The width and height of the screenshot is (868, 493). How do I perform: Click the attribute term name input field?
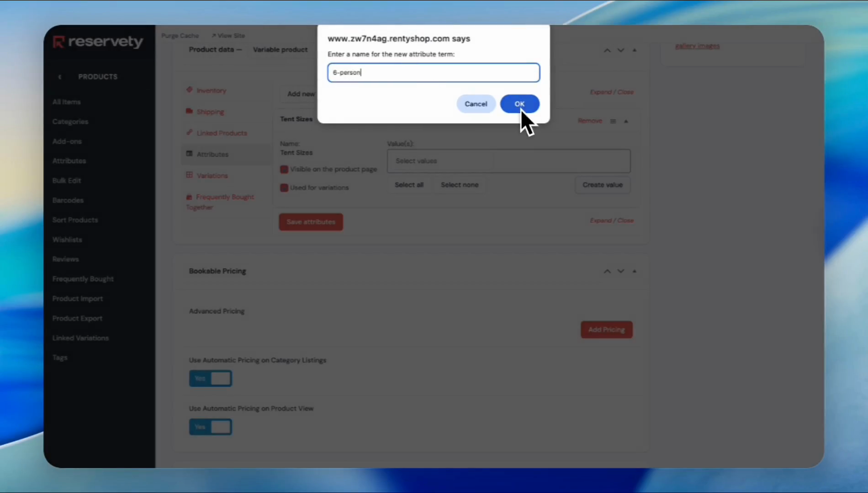tap(433, 73)
